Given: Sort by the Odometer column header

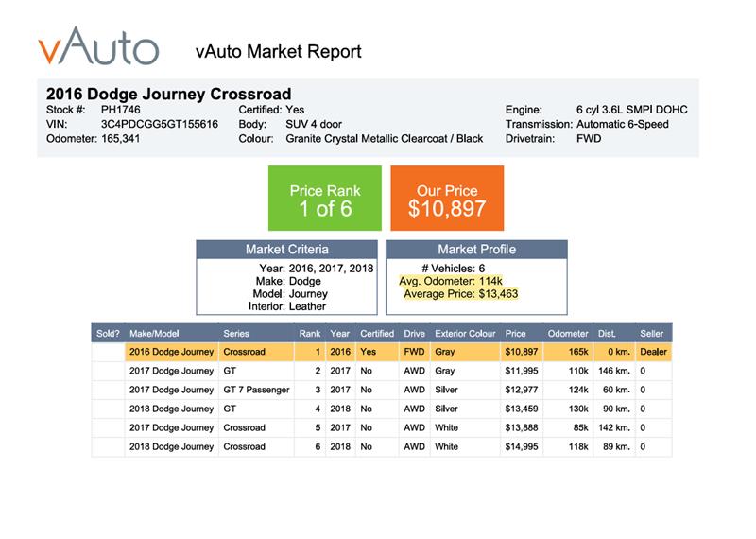Looking at the screenshot, I should pyautogui.click(x=568, y=334).
